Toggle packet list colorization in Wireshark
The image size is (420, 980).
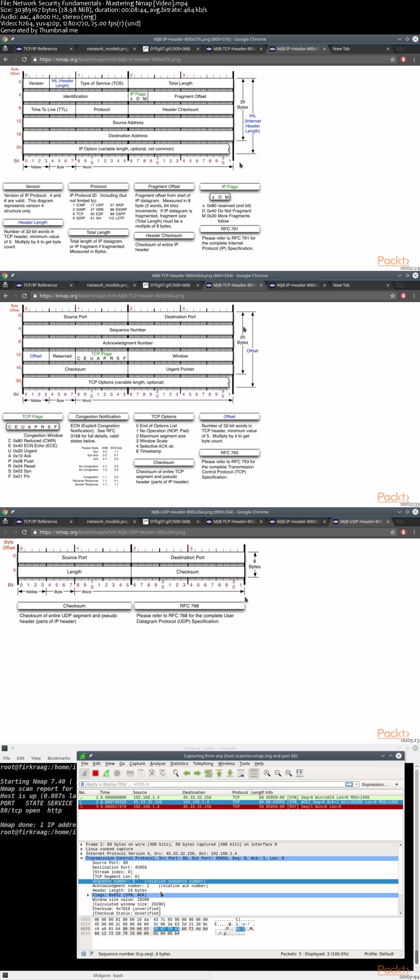point(254,773)
